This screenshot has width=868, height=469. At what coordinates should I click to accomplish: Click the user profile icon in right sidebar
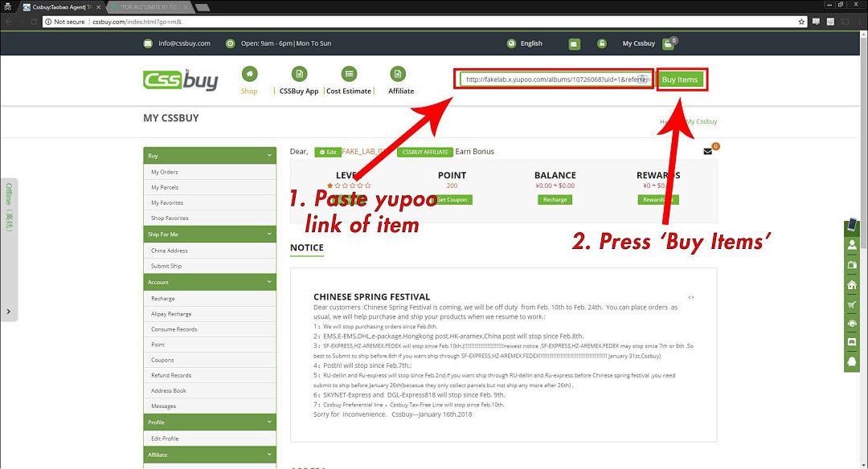(x=852, y=244)
